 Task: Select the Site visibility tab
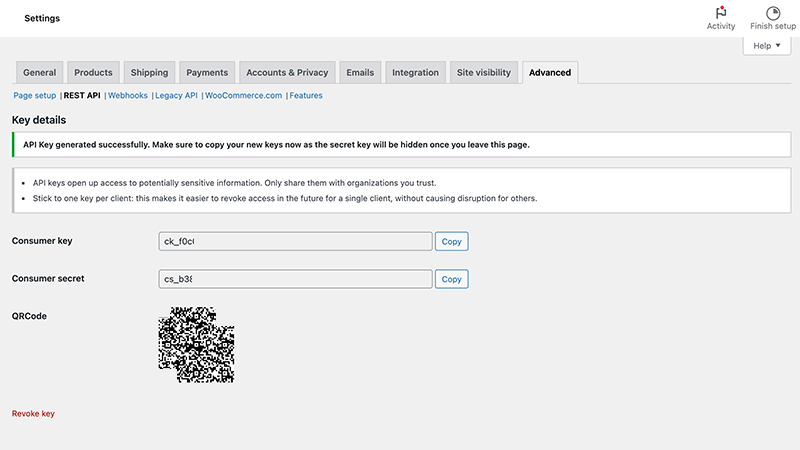pos(484,73)
